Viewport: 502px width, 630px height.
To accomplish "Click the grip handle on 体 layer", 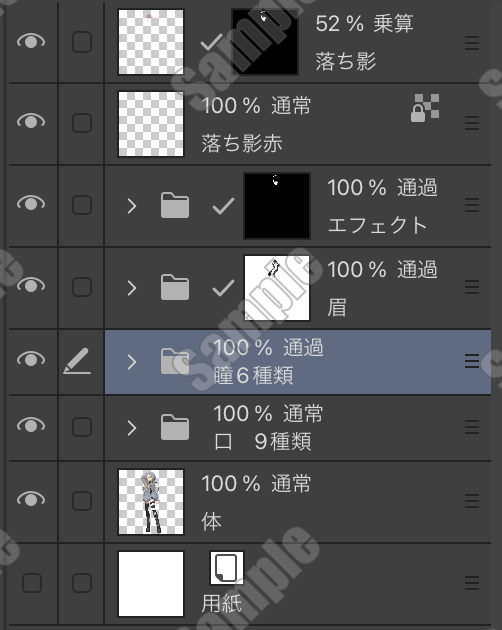I will [x=472, y=501].
